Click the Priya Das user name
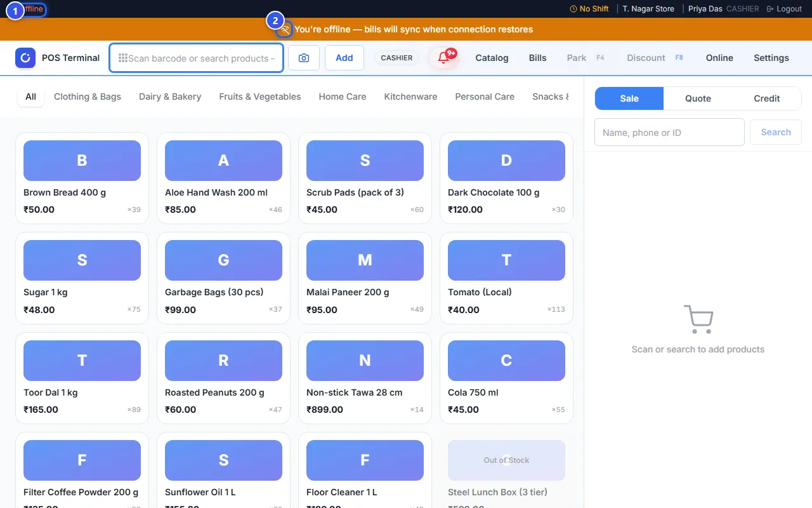The height and width of the screenshot is (508, 812). click(706, 9)
